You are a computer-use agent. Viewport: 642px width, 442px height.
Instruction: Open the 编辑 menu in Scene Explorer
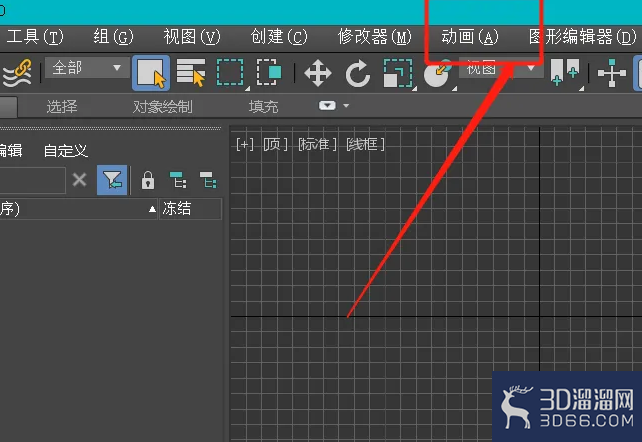[11, 151]
